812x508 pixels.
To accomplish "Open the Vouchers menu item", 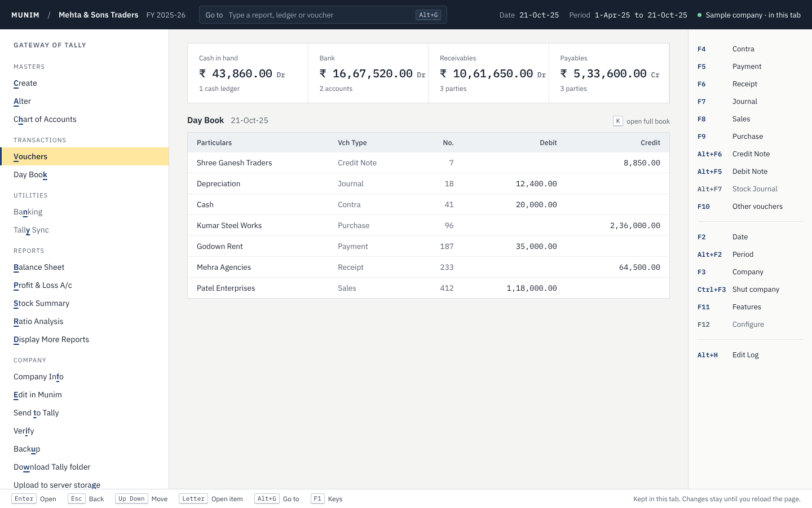I will coord(85,156).
